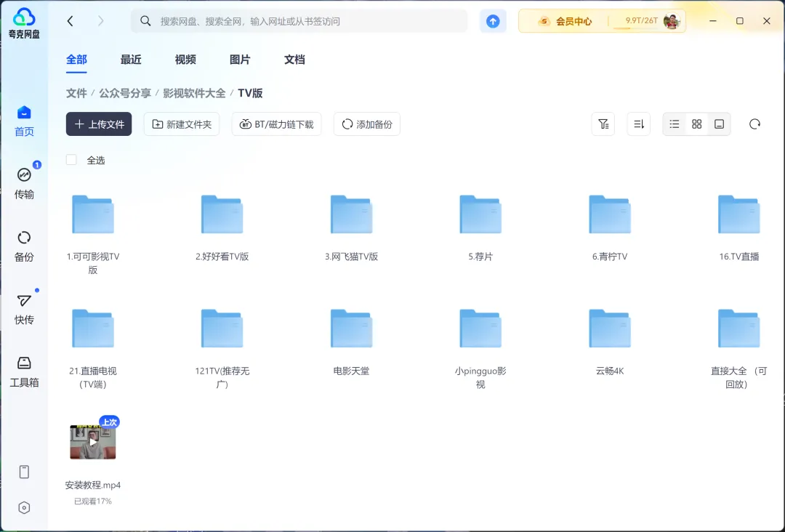Image resolution: width=785 pixels, height=532 pixels.
Task: Click the TV版 breadcrumb
Action: pos(250,93)
